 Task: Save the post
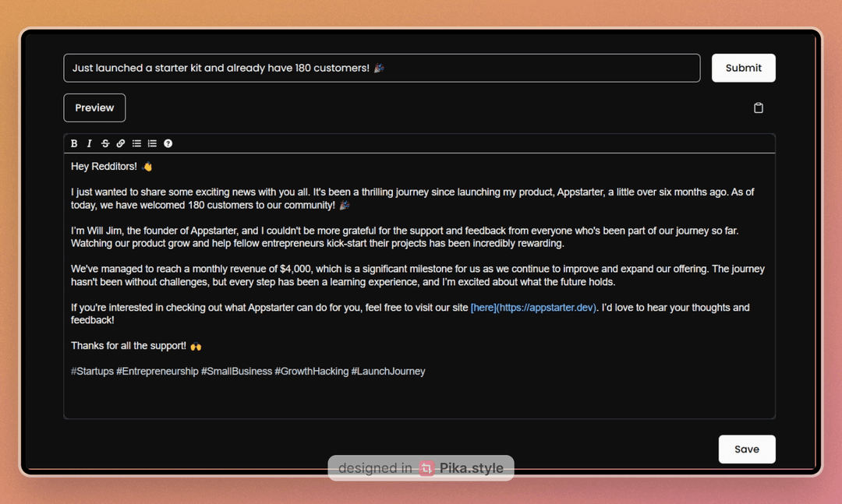click(x=746, y=449)
